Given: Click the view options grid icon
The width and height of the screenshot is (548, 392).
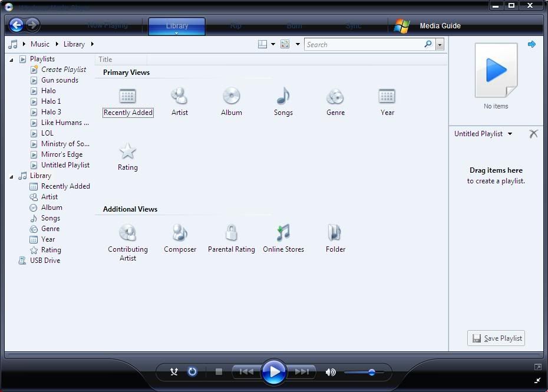Looking at the screenshot, I should coord(285,44).
